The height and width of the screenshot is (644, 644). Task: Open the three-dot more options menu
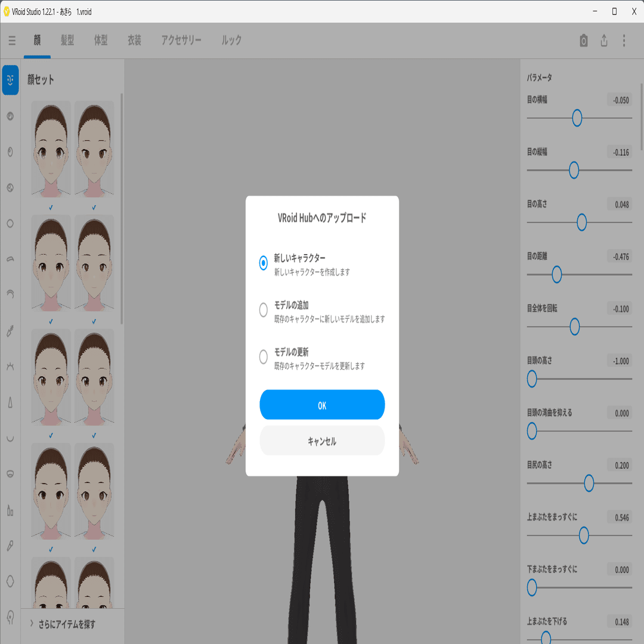click(624, 41)
